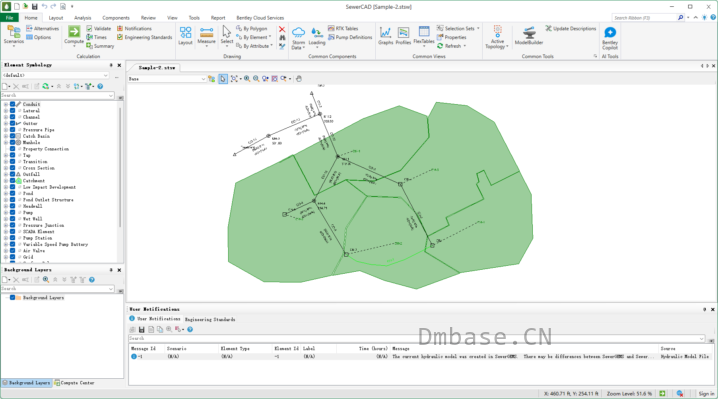Click the Compute button icon
718x399 pixels.
pyautogui.click(x=74, y=32)
